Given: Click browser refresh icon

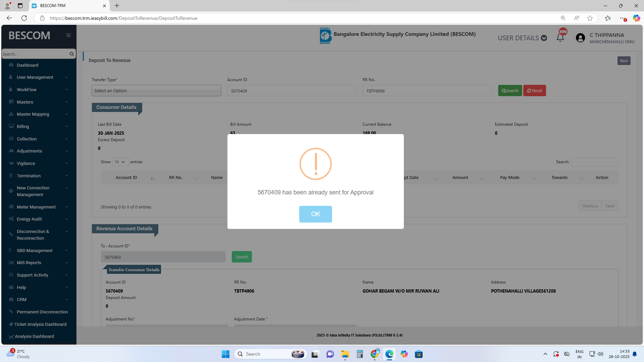Looking at the screenshot, I should (24, 18).
